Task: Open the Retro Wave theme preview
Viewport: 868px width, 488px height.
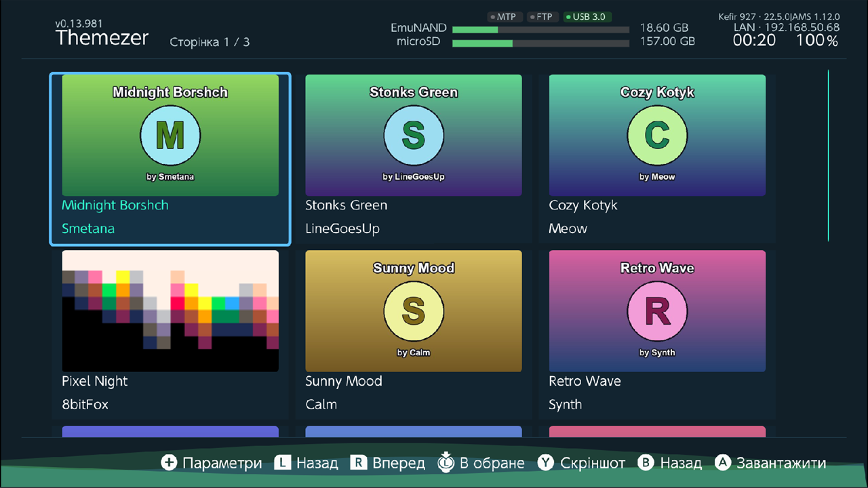Action: pos(657,311)
